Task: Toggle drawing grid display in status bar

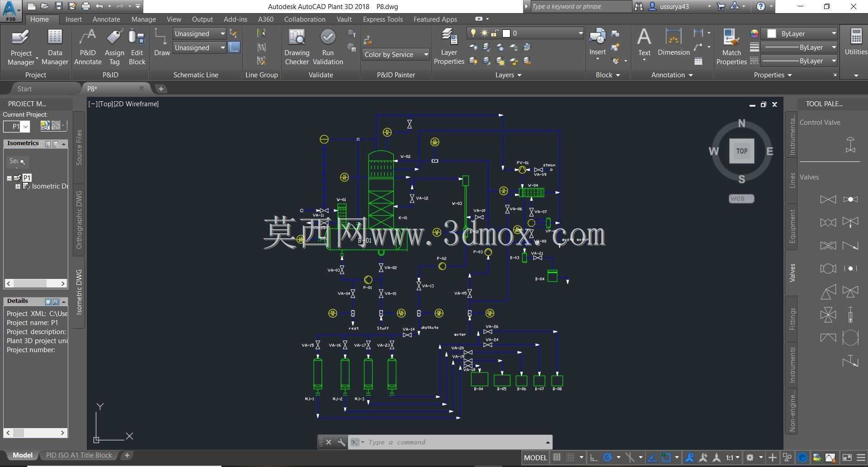Action: click(557, 458)
